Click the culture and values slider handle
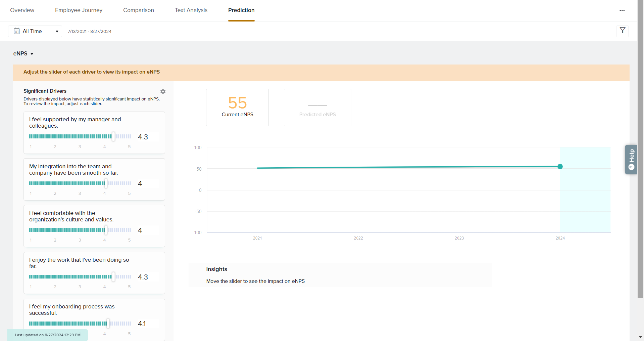The image size is (644, 341). point(106,230)
